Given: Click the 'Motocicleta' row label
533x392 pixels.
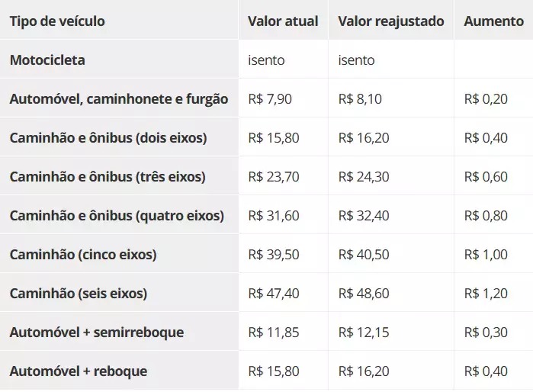Looking at the screenshot, I should click(47, 59).
